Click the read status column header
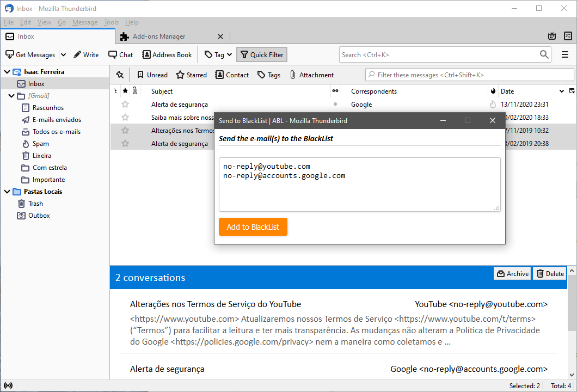 tap(335, 91)
